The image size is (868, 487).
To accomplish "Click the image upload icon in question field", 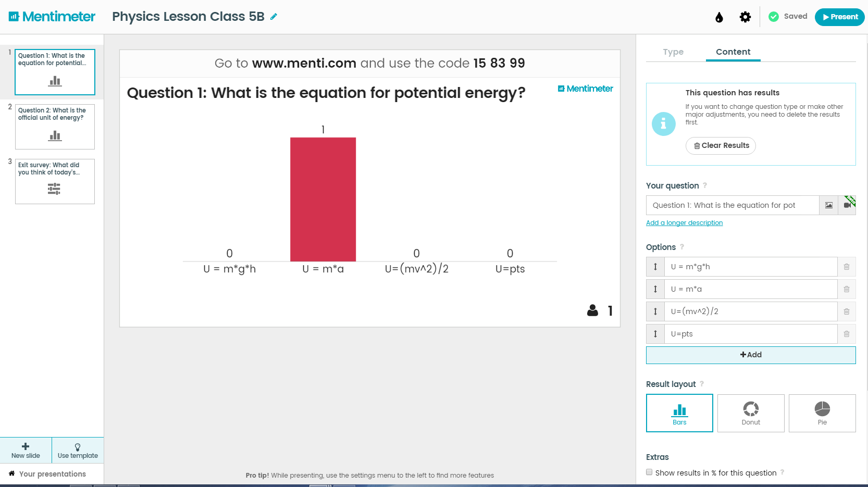I will point(828,205).
